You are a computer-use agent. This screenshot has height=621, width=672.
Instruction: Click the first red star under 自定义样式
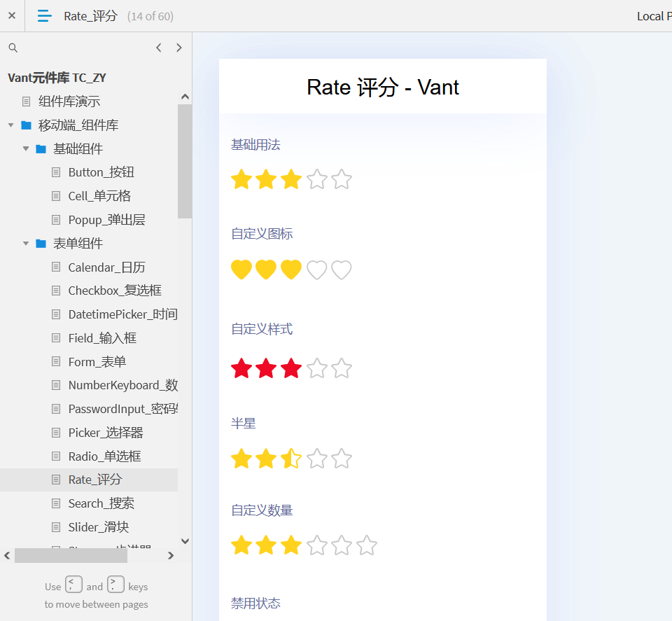241,368
